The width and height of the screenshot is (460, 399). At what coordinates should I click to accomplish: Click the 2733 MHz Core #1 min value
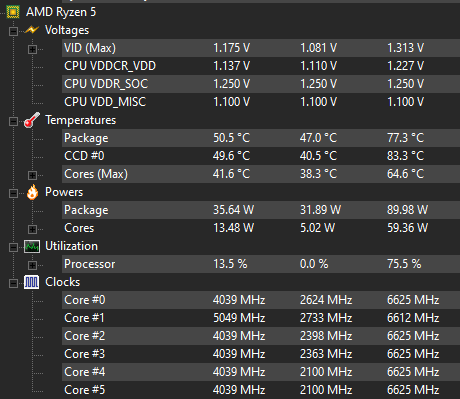[x=326, y=318]
